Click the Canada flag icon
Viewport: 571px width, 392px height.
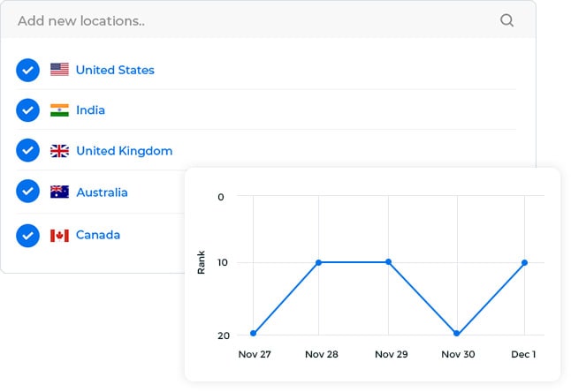(x=59, y=236)
